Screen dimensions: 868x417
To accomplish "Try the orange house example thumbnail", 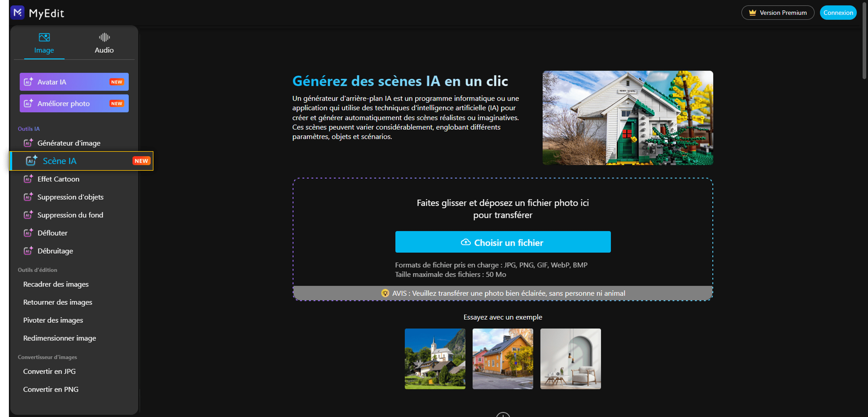I will coord(503,359).
